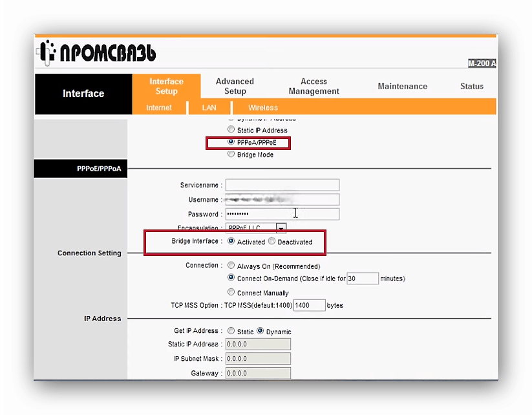Go to Access Management tab

[x=314, y=86]
